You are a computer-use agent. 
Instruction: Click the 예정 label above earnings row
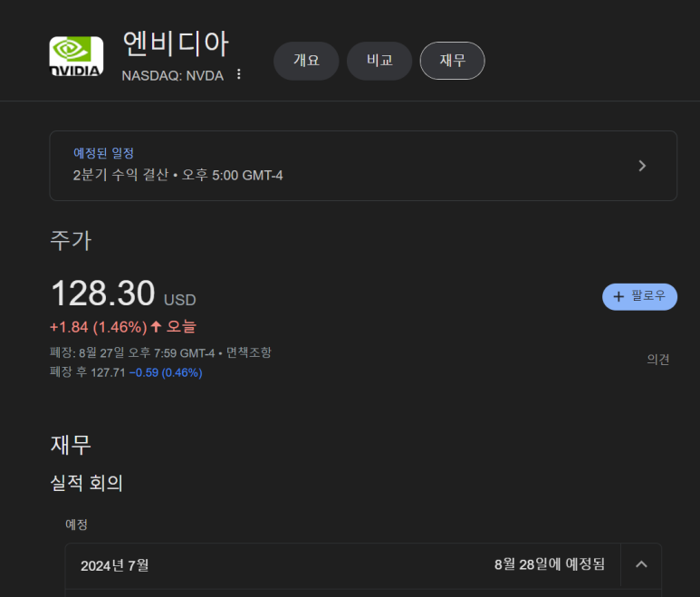[x=76, y=525]
